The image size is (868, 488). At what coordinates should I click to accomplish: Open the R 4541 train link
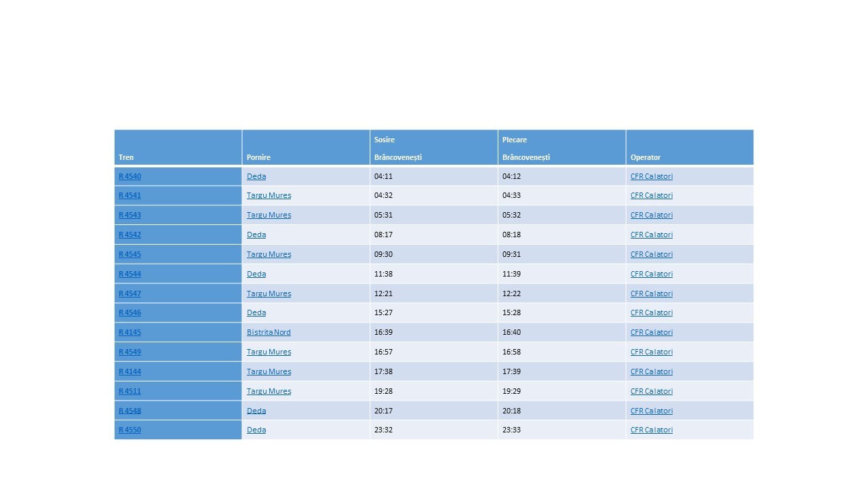tap(130, 195)
